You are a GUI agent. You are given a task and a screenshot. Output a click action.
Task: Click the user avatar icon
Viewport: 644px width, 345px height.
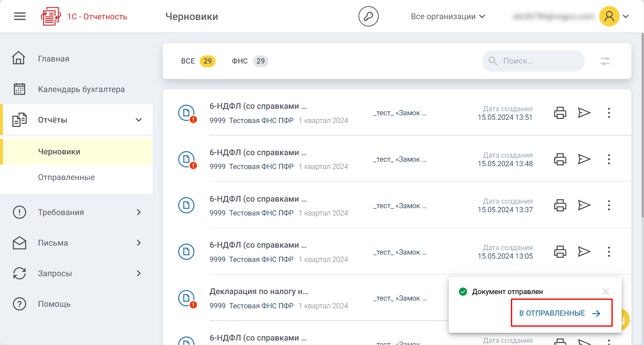[x=609, y=16]
